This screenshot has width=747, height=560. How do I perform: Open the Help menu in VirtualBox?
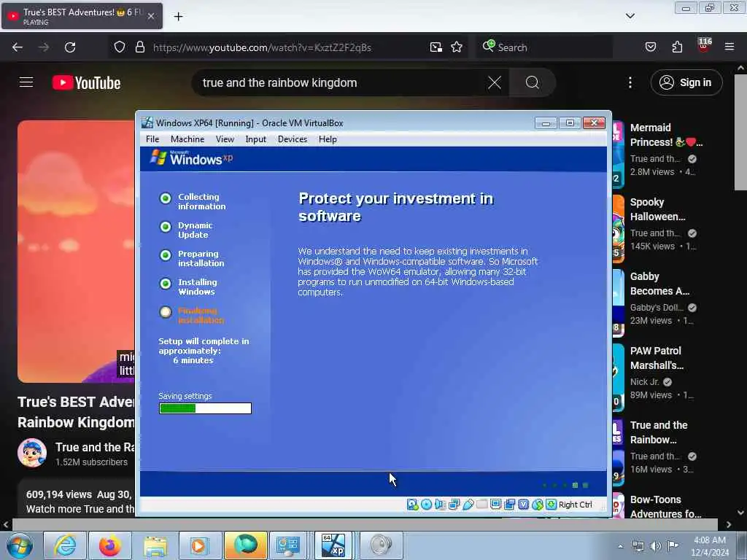point(328,139)
